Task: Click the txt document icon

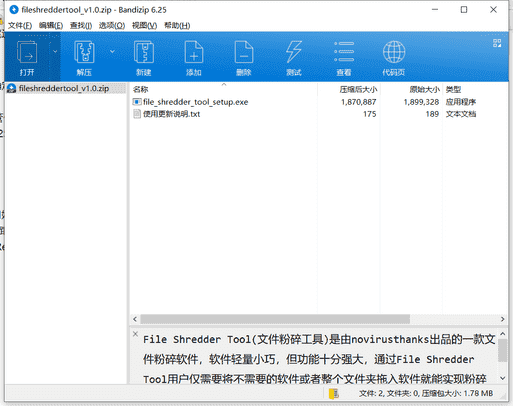Action: 137,114
